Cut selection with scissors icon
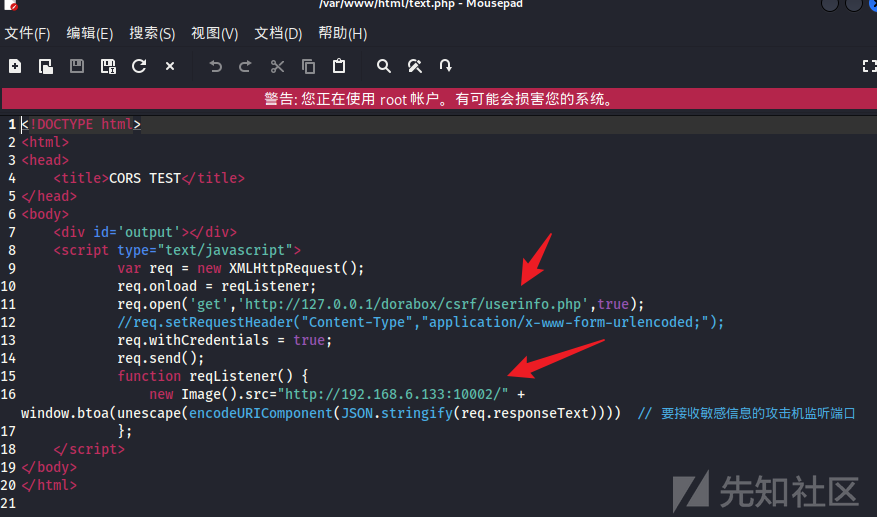This screenshot has width=877, height=517. tap(277, 67)
